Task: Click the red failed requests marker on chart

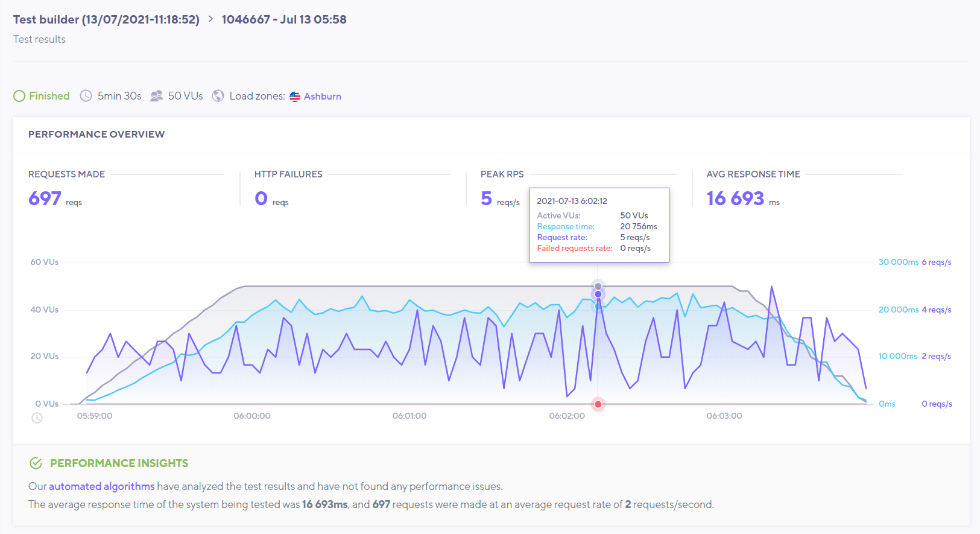Action: point(598,404)
